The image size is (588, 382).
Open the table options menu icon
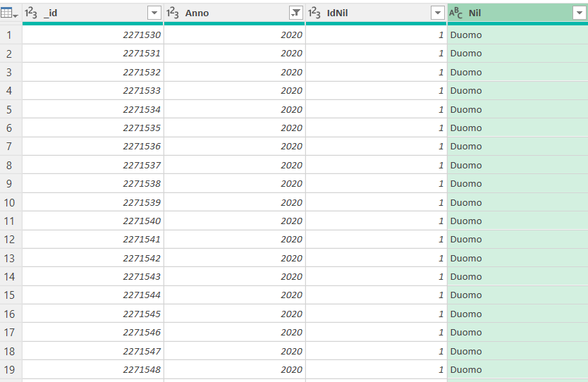pos(11,13)
